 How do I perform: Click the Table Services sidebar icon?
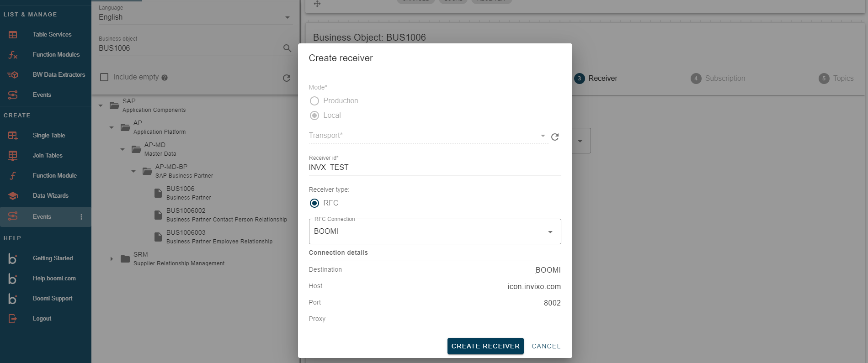click(x=13, y=35)
